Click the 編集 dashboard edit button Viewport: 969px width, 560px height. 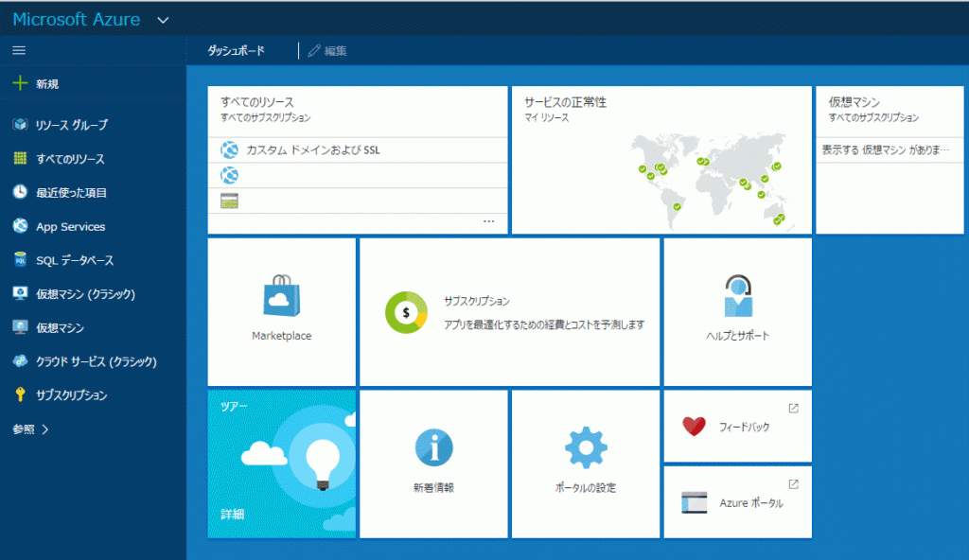coord(327,51)
